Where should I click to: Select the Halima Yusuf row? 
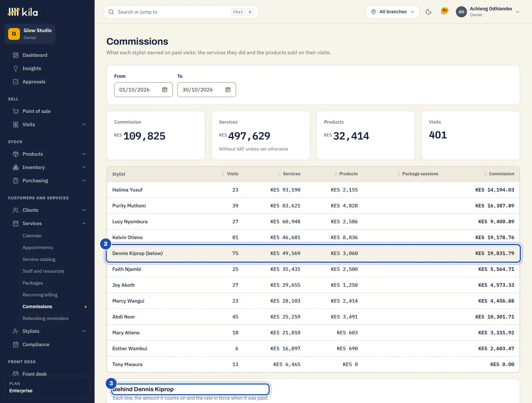[x=313, y=190]
